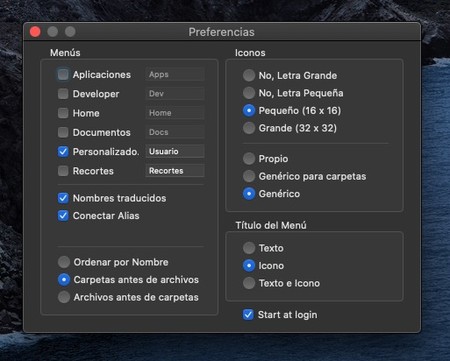Uncheck the Personalizado menu checkbox
Screen dimensions: 450x361
[x=63, y=152]
